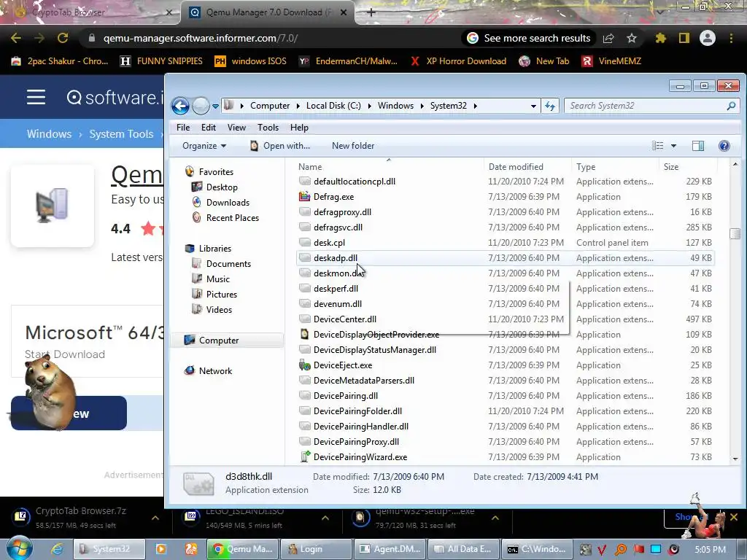Select defaultlocationcpl.dll file
747x560 pixels.
tap(355, 182)
